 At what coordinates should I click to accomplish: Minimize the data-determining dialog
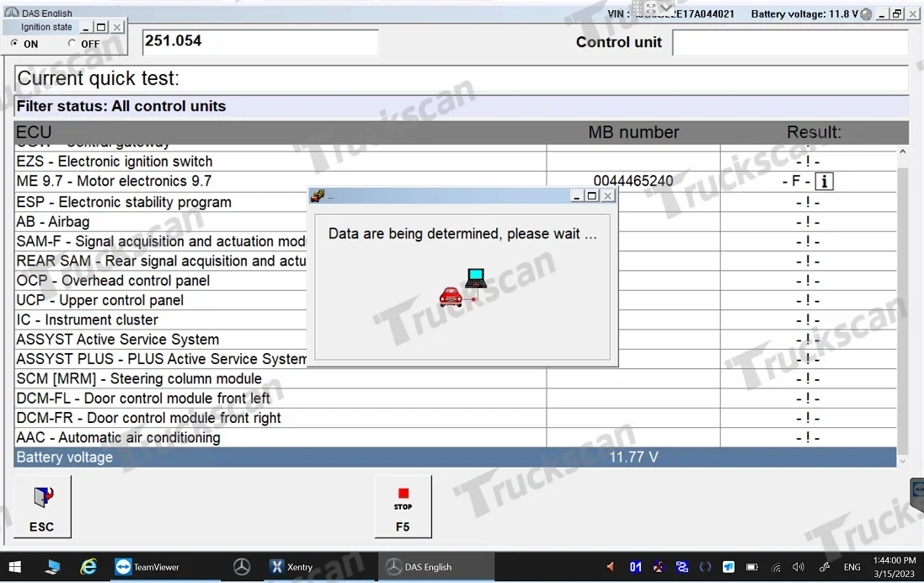(x=577, y=195)
